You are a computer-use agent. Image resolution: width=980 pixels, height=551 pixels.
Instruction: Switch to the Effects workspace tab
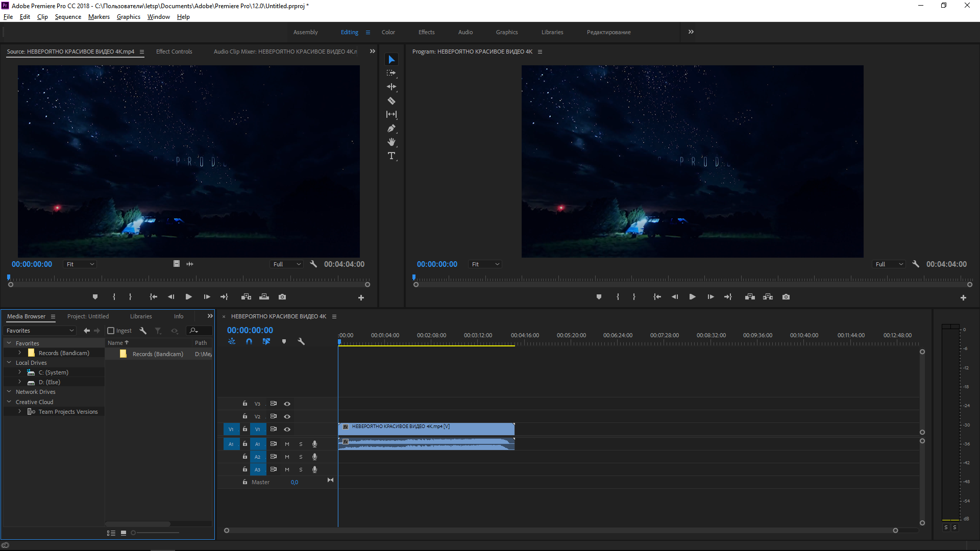coord(425,32)
